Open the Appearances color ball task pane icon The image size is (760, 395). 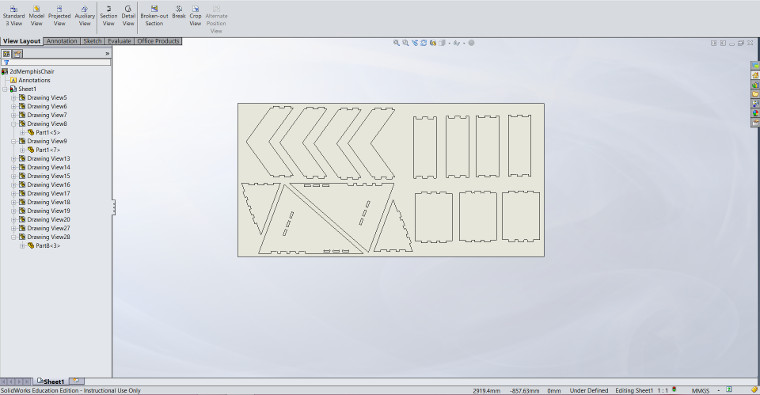[755, 113]
